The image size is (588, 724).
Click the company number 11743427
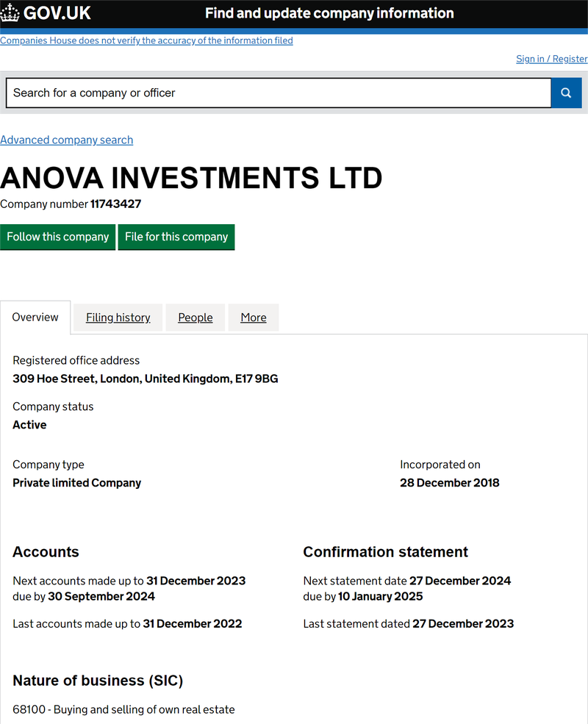(115, 204)
